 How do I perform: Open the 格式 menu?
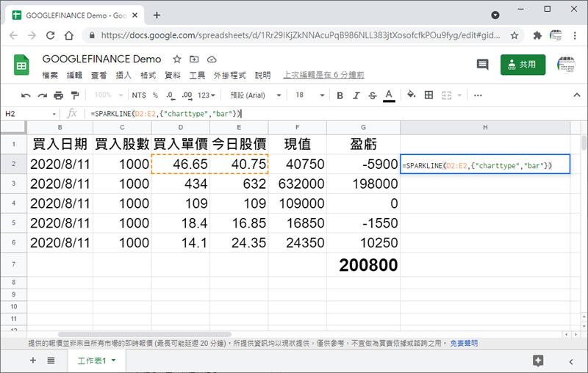148,76
